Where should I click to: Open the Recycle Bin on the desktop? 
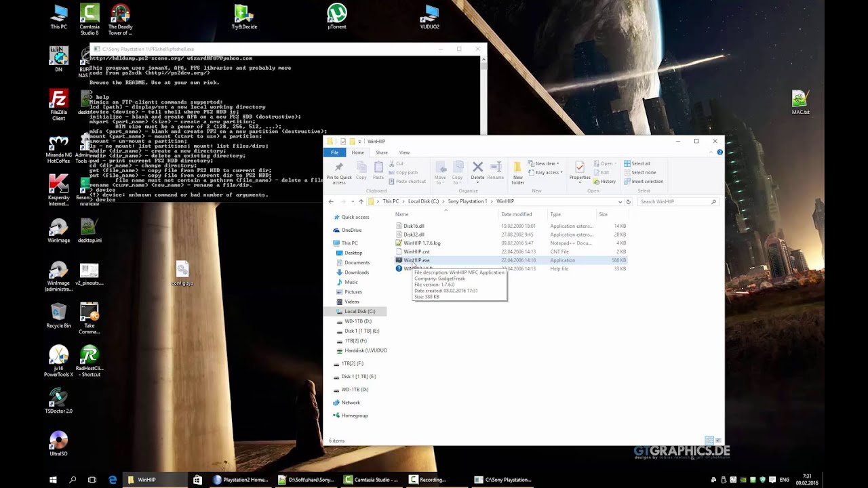(x=59, y=315)
